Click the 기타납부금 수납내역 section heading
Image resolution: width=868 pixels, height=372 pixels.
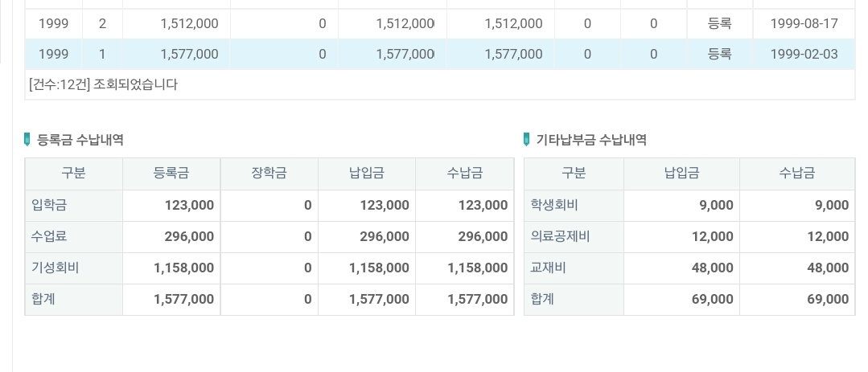(591, 140)
